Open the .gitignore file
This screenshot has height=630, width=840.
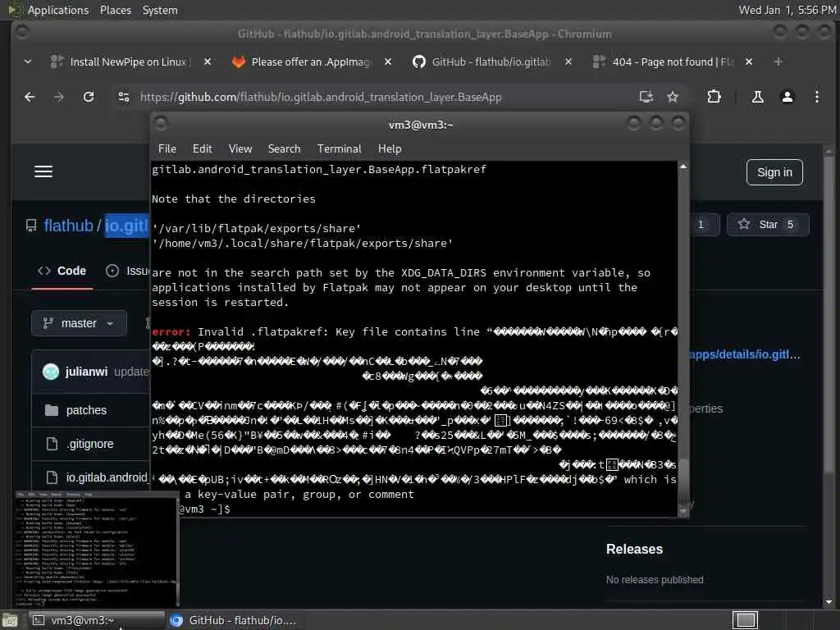point(90,444)
